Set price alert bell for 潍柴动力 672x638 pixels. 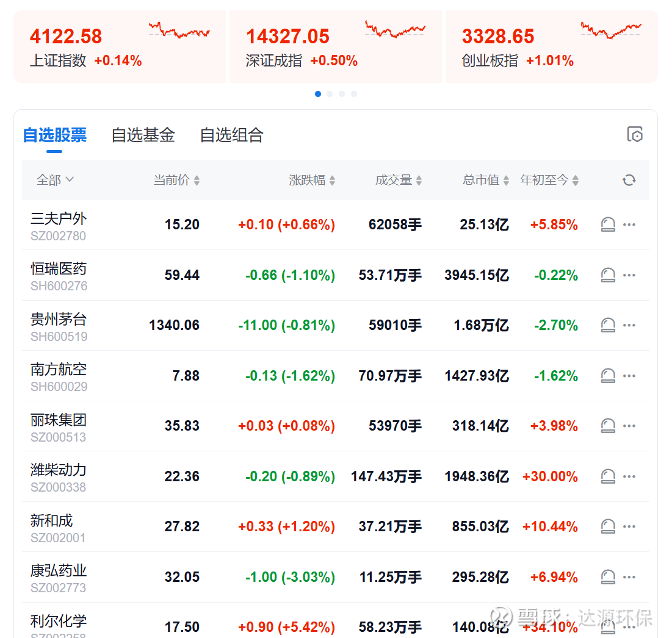click(x=608, y=476)
